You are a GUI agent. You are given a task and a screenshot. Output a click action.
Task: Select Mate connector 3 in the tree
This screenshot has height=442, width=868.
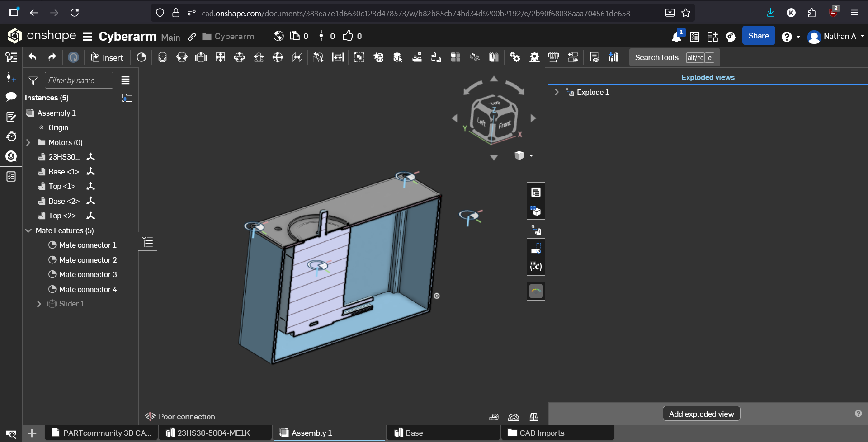(x=88, y=274)
